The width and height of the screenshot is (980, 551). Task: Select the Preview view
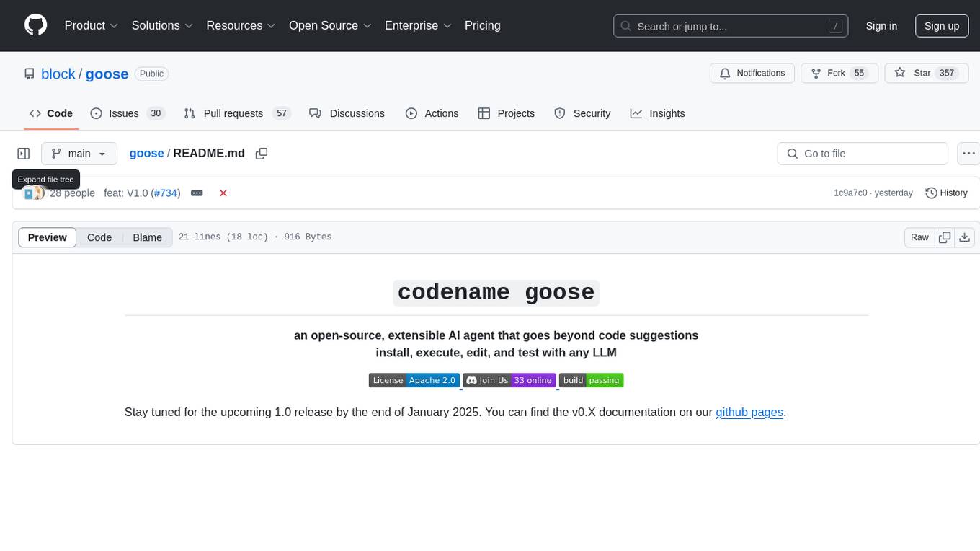click(48, 237)
